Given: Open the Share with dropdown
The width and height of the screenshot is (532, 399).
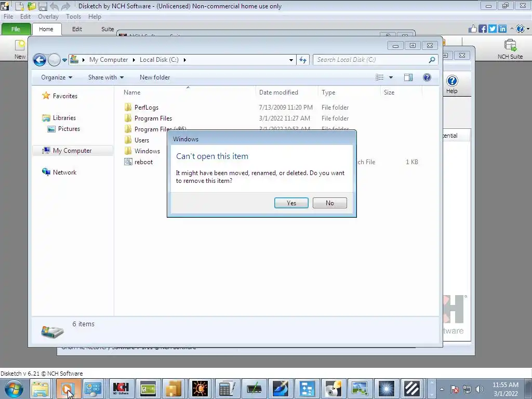Looking at the screenshot, I should click(106, 77).
